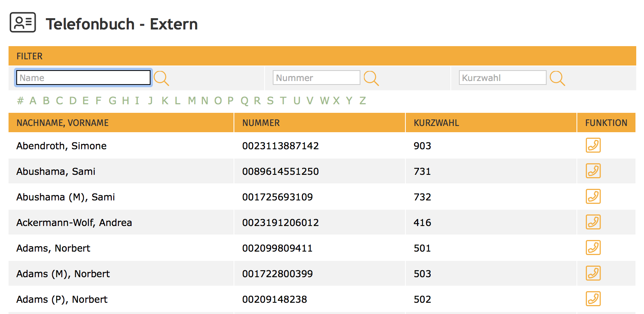The image size is (644, 314).
Task: Click the Kurzwahl search magnifier icon
Action: click(557, 78)
